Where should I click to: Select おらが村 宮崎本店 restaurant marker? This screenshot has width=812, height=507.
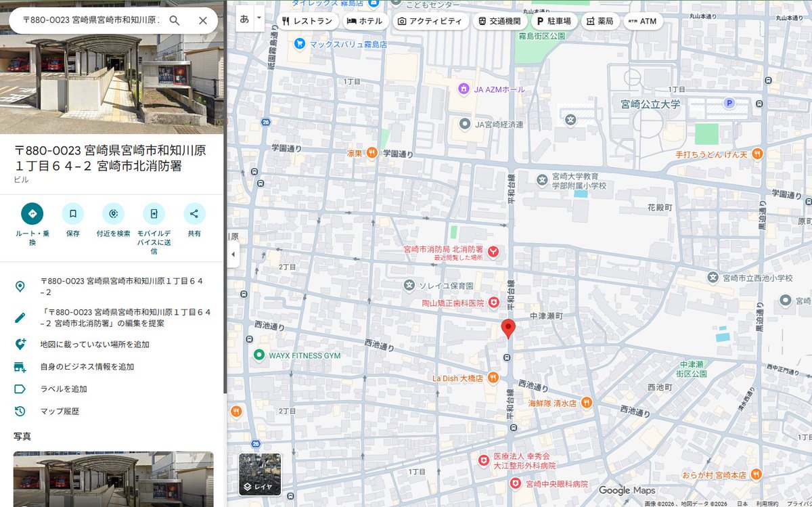(x=756, y=474)
